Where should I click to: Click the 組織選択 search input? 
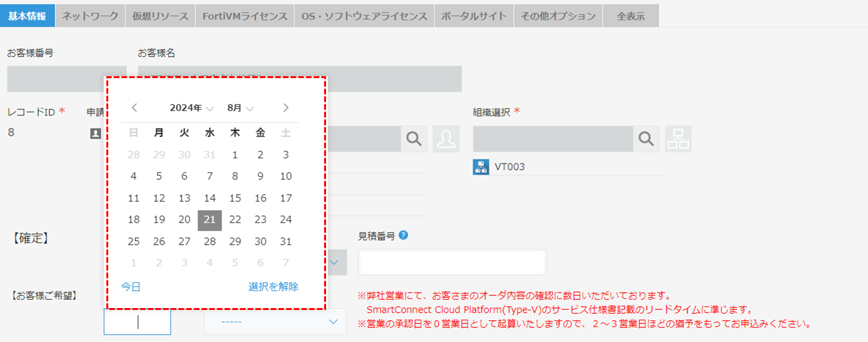click(553, 138)
